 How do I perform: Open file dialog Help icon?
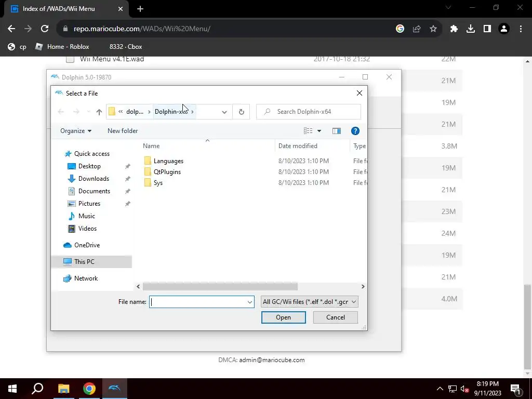point(355,131)
